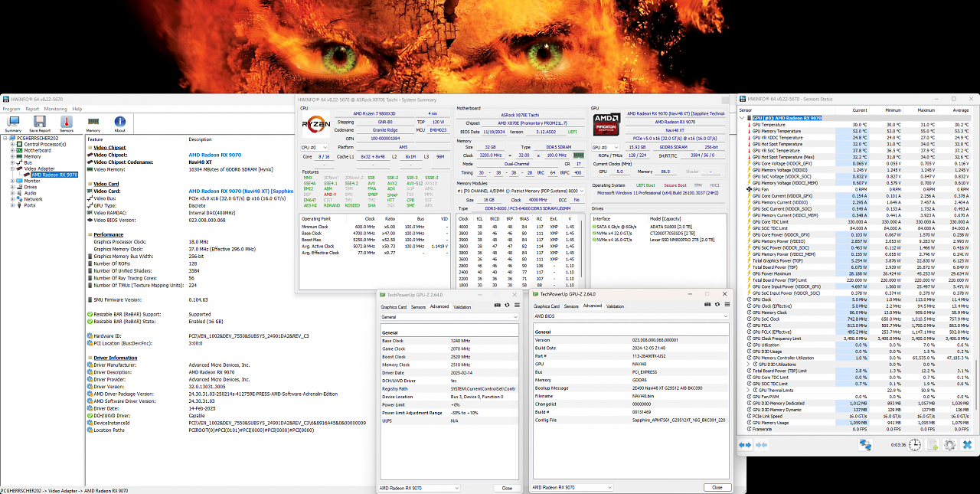
Task: Click refresh icon in left GPU-Z
Action: 507,306
